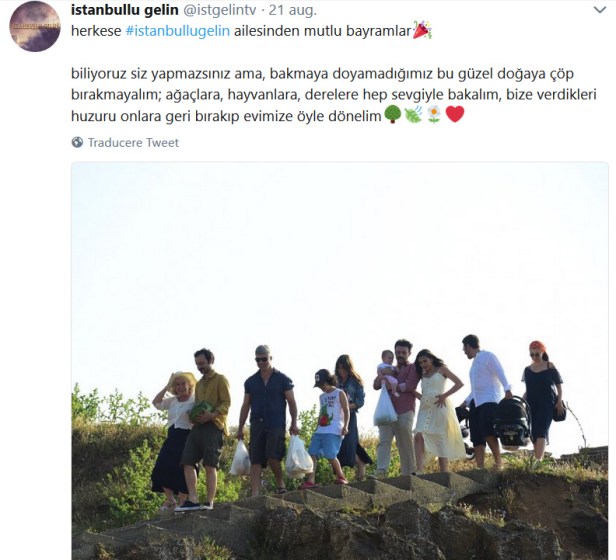Click the red heart emoji

click(455, 114)
